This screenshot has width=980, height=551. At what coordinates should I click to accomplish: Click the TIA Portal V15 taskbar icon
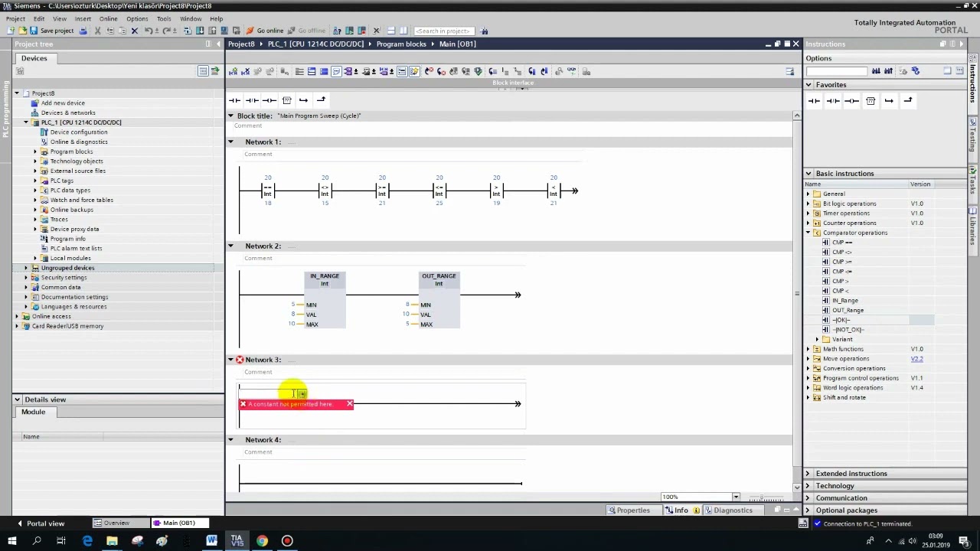click(x=237, y=541)
